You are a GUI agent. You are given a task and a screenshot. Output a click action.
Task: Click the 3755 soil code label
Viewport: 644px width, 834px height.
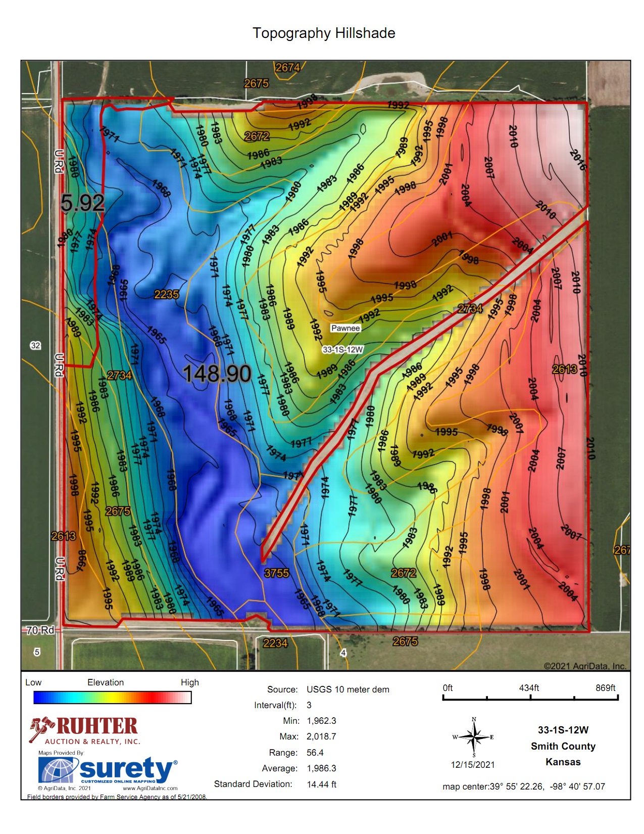(x=276, y=573)
